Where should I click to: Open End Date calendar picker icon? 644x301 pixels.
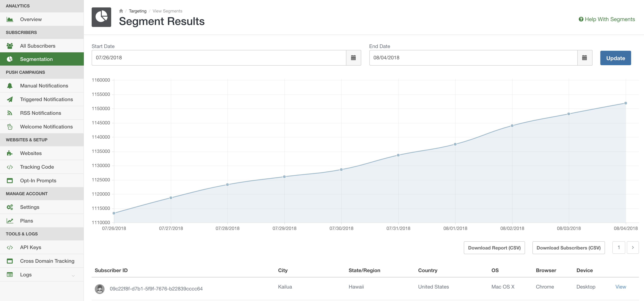click(x=585, y=58)
